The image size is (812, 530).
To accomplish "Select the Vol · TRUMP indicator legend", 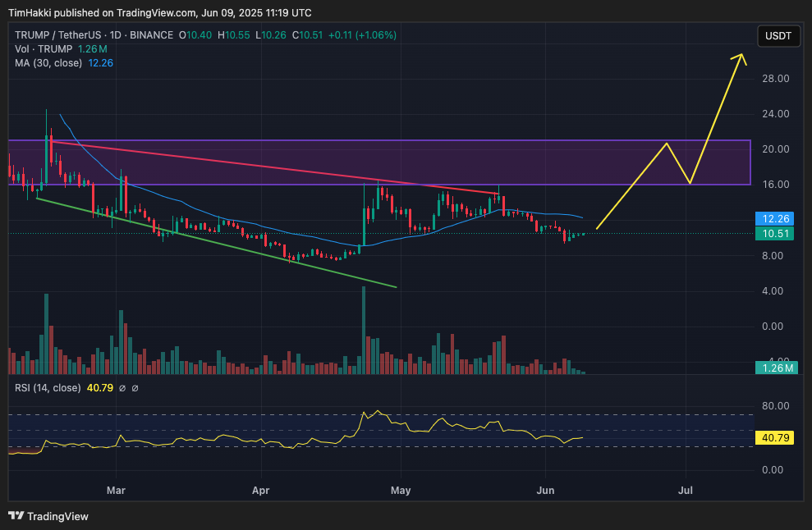I will (x=44, y=49).
